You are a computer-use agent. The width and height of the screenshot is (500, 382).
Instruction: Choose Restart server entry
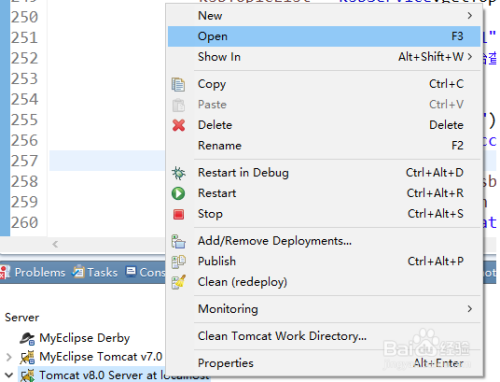(x=324, y=193)
